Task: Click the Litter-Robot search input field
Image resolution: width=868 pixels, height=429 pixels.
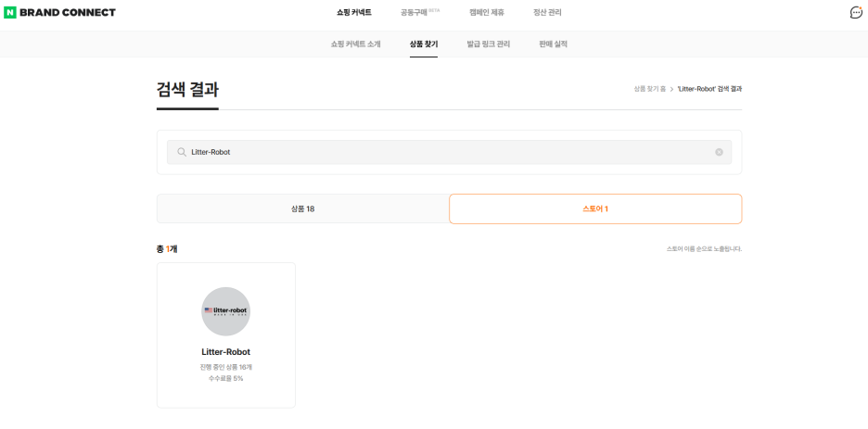Action: point(449,152)
